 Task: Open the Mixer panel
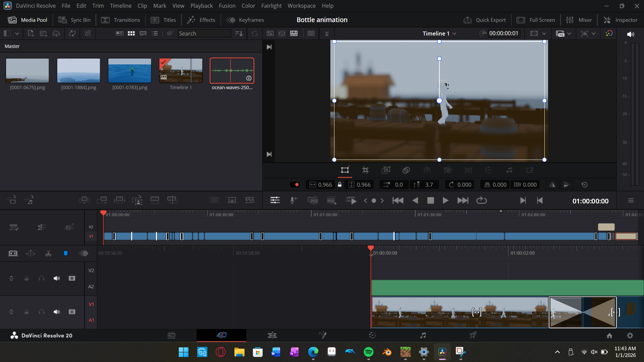tap(579, 20)
